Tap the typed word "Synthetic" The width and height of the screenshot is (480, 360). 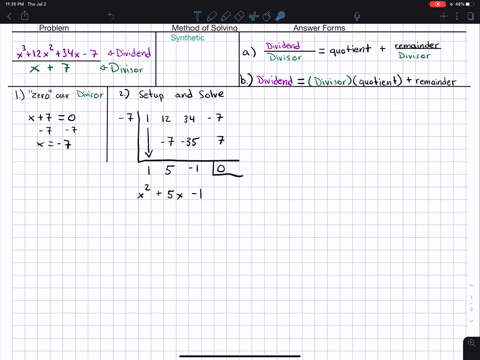pyautogui.click(x=187, y=38)
